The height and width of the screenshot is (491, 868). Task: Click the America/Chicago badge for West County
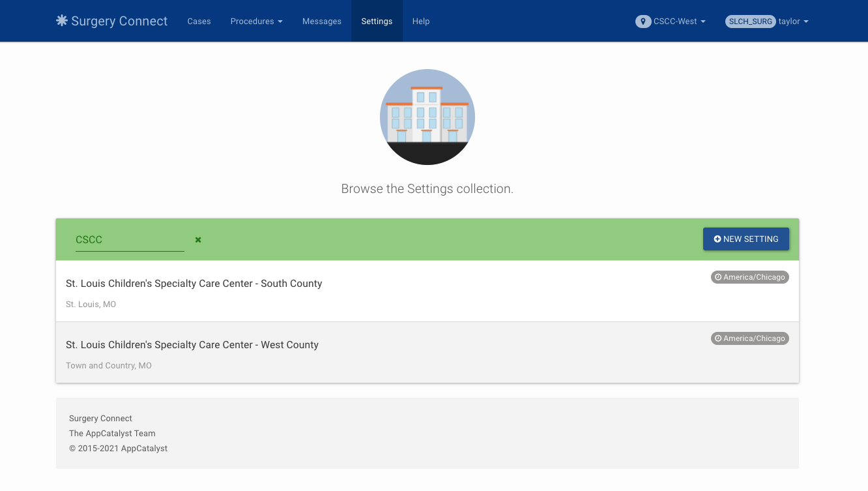pos(750,338)
